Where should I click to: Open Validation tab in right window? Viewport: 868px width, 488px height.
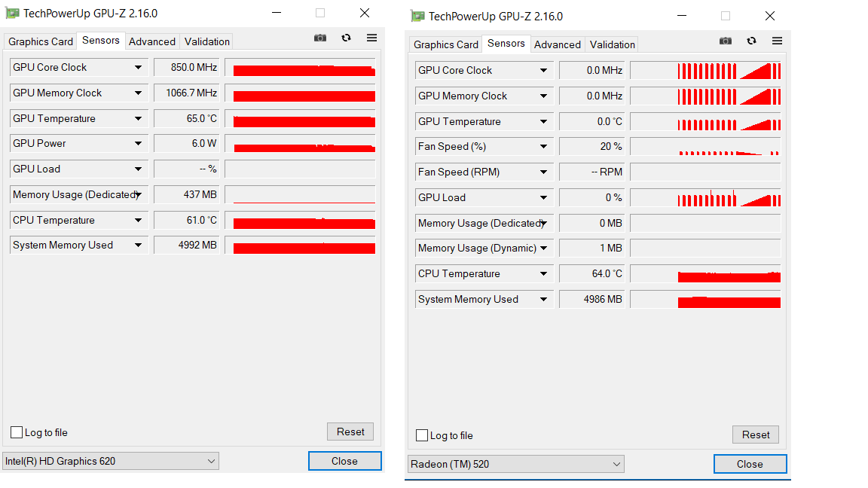613,45
